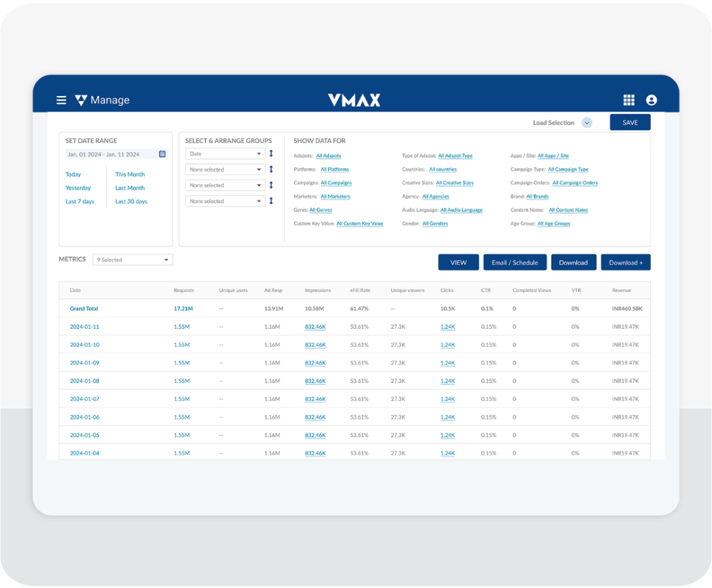Click the eFill Rate column header
712x588 pixels.
360,290
